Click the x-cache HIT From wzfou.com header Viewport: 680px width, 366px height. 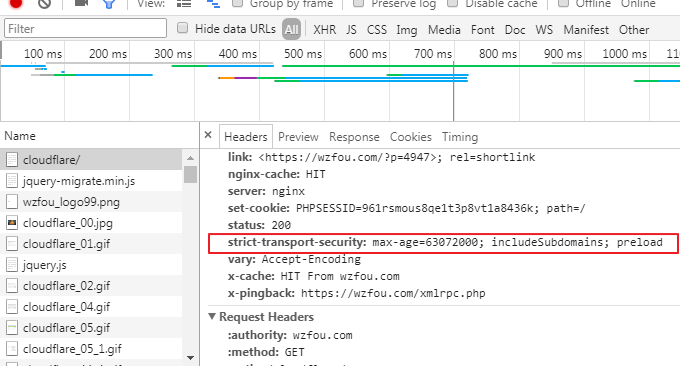click(x=314, y=276)
